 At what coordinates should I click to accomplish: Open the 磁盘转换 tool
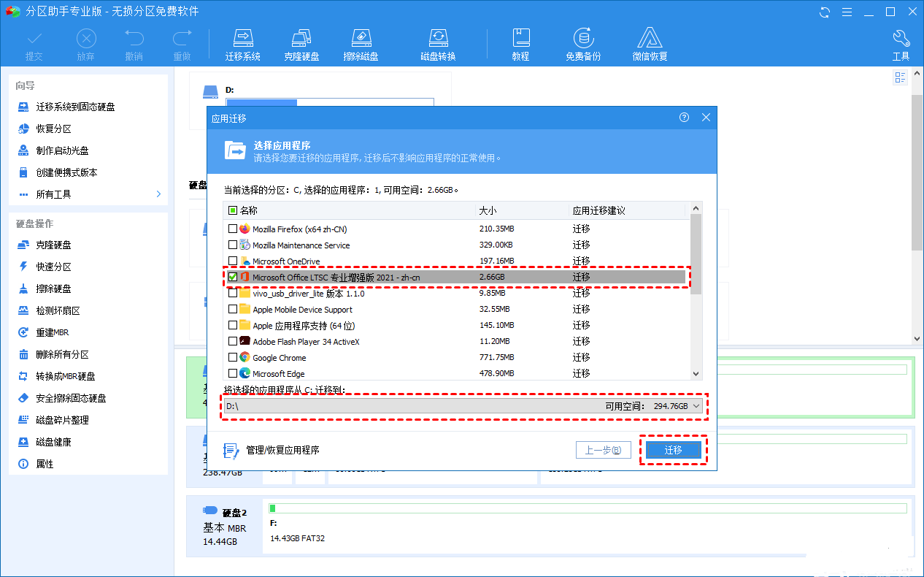click(x=438, y=44)
